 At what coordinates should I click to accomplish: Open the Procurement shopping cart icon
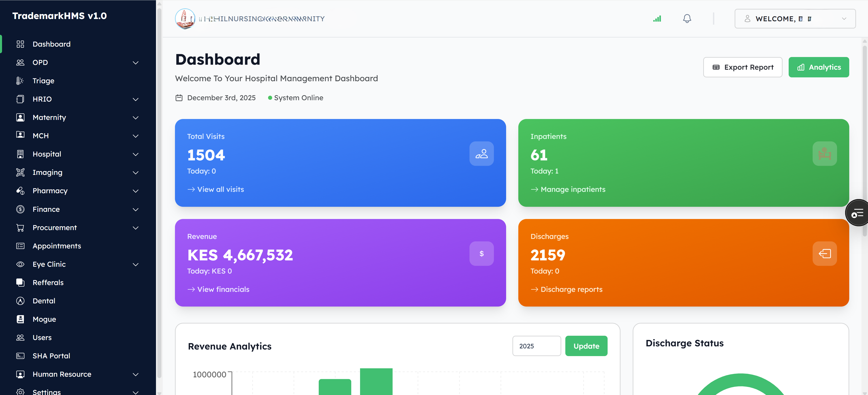20,227
